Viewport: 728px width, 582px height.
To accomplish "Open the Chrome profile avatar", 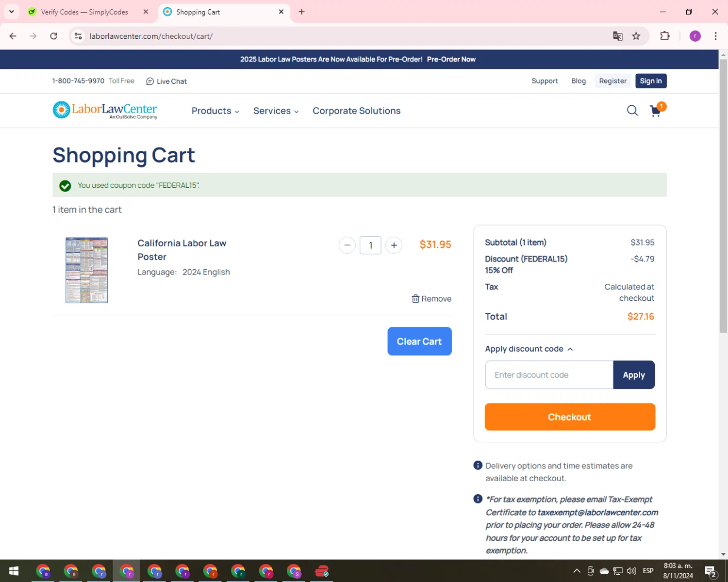I will (x=695, y=36).
